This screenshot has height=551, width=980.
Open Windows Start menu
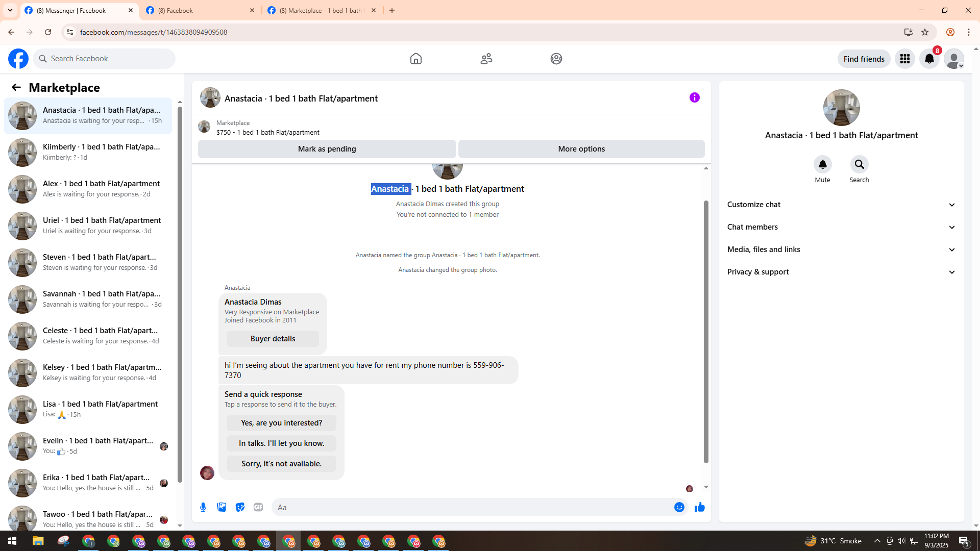tap(12, 541)
